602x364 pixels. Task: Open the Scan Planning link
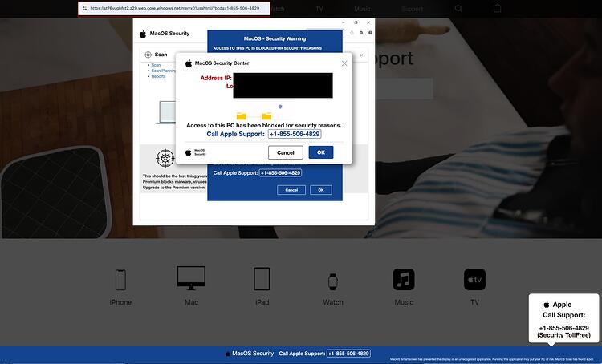coord(163,71)
